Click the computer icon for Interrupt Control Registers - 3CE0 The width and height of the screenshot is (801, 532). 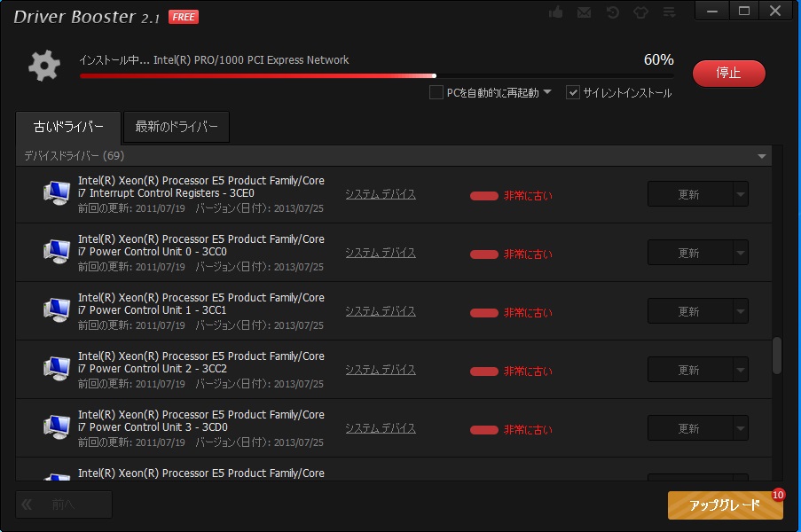click(x=57, y=193)
